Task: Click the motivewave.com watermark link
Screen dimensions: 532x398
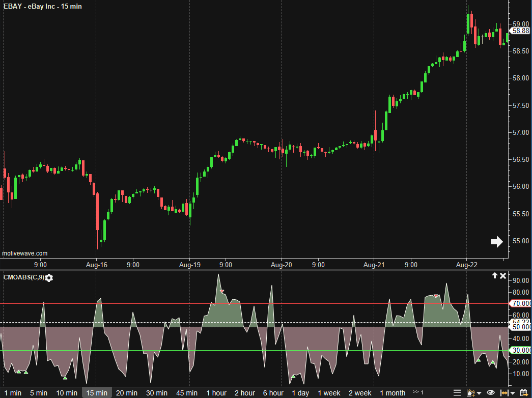Action: tap(25, 253)
